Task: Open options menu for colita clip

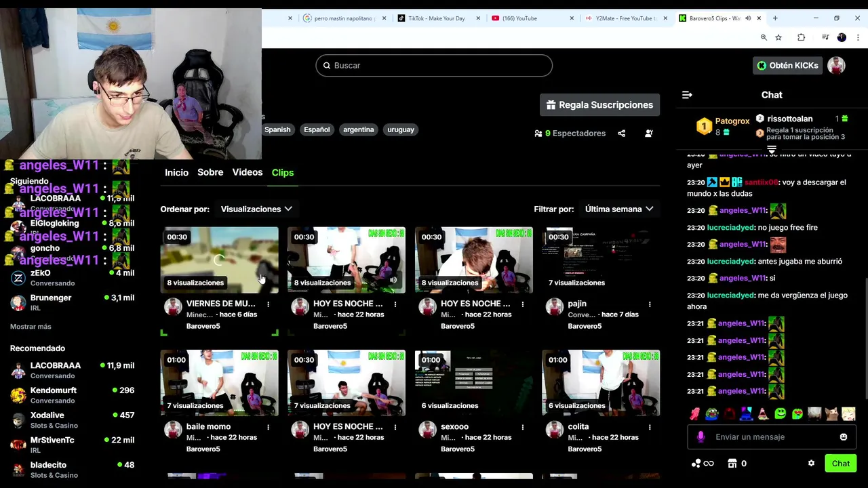Action: coord(650,427)
